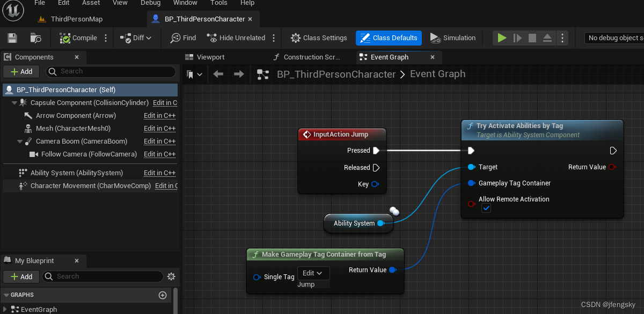The image size is (644, 314).
Task: Click Edit in C++ for Arrow Component
Action: click(x=160, y=115)
